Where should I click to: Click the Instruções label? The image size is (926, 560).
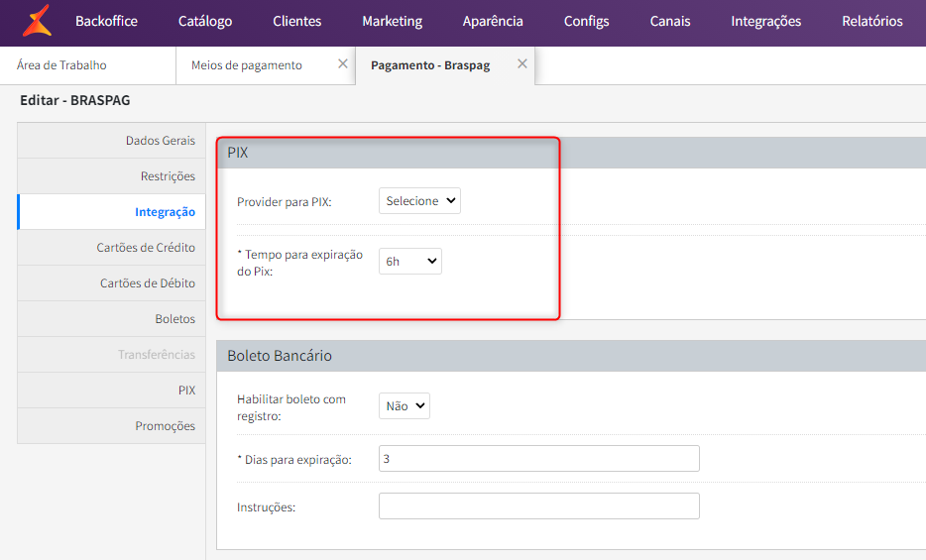point(266,507)
